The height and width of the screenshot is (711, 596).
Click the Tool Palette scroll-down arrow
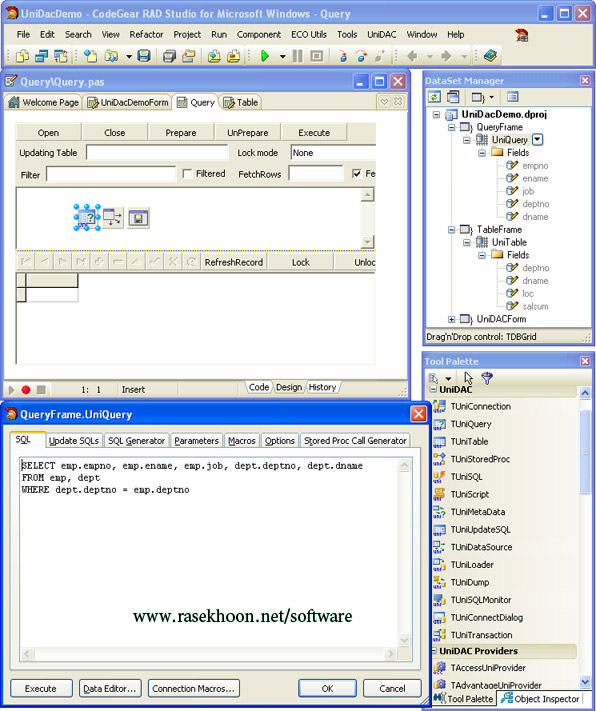tap(585, 682)
